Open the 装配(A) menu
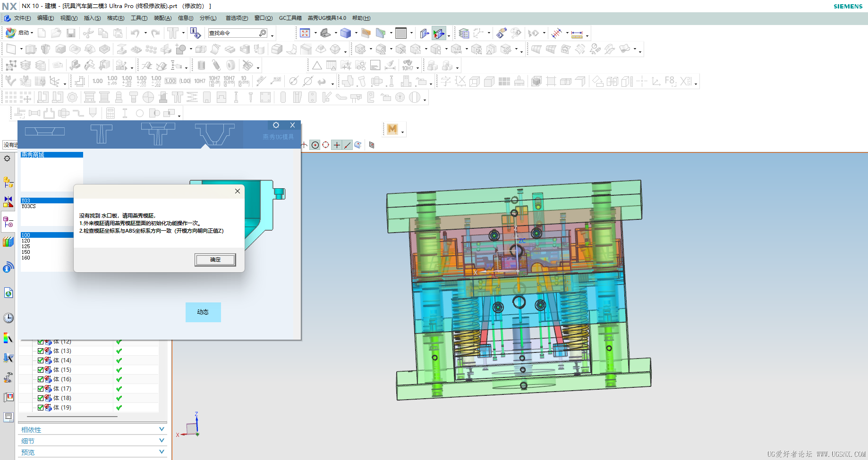Image resolution: width=868 pixels, height=460 pixels. click(x=162, y=18)
